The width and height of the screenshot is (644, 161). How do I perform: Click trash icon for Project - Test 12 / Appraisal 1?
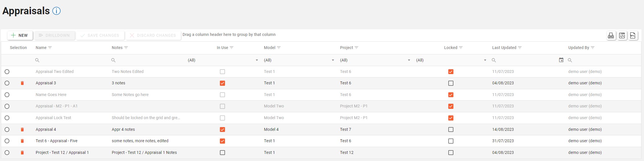pyautogui.click(x=22, y=153)
